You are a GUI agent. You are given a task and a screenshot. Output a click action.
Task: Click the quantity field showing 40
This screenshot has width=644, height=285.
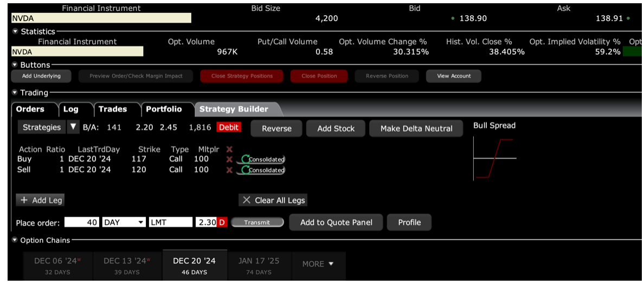pyautogui.click(x=82, y=222)
